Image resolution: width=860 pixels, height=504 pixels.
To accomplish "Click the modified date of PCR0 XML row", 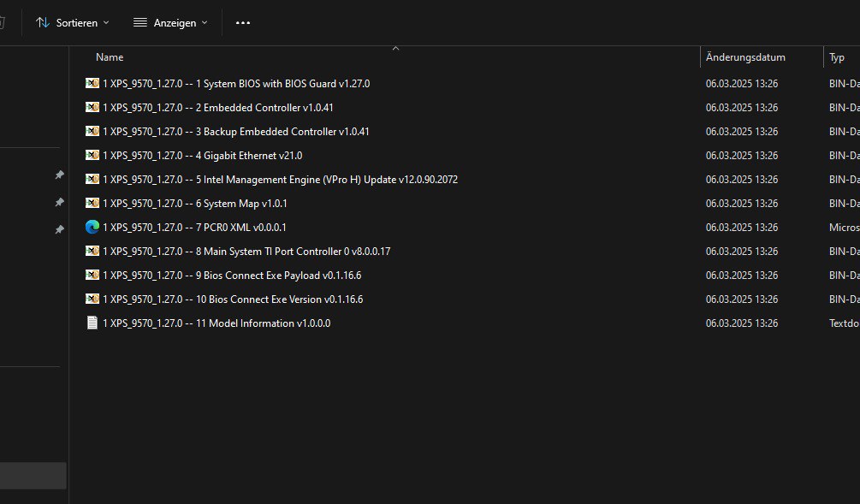I will tap(742, 227).
